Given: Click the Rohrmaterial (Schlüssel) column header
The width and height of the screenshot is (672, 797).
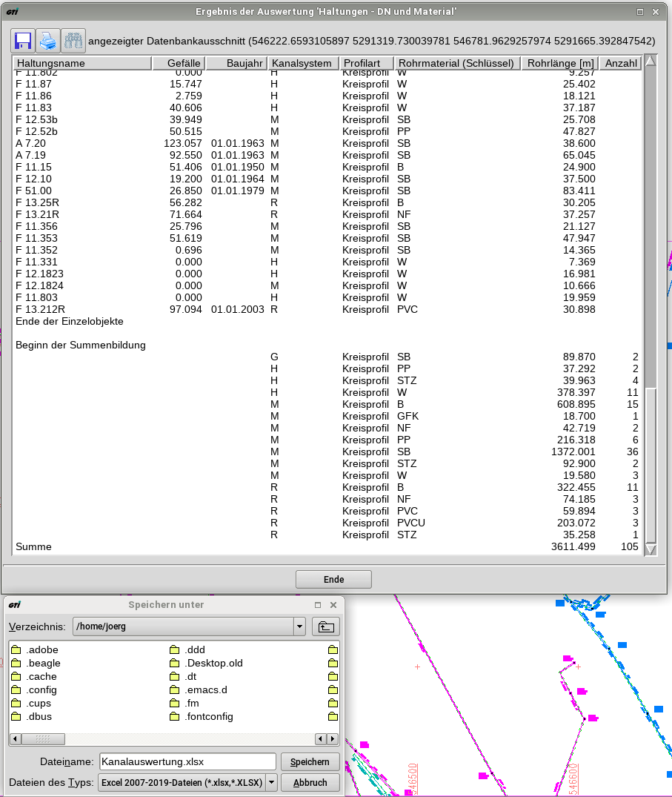Looking at the screenshot, I should coord(456,63).
